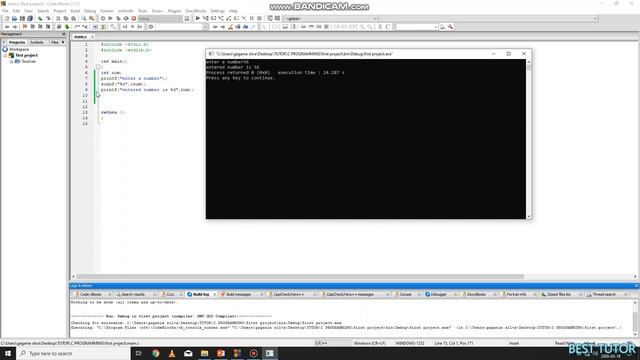Click the Debug/Continue start icon
This screenshot has height=360, width=640.
coord(198,18)
